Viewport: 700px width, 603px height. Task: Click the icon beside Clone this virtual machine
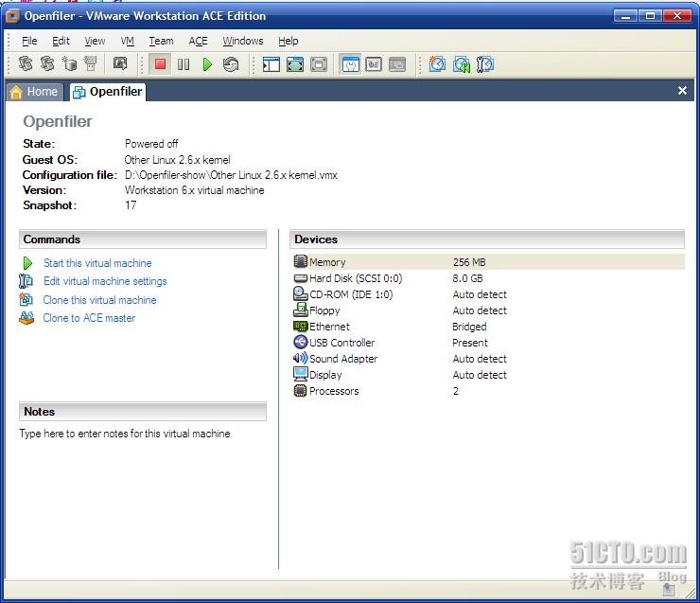point(26,299)
